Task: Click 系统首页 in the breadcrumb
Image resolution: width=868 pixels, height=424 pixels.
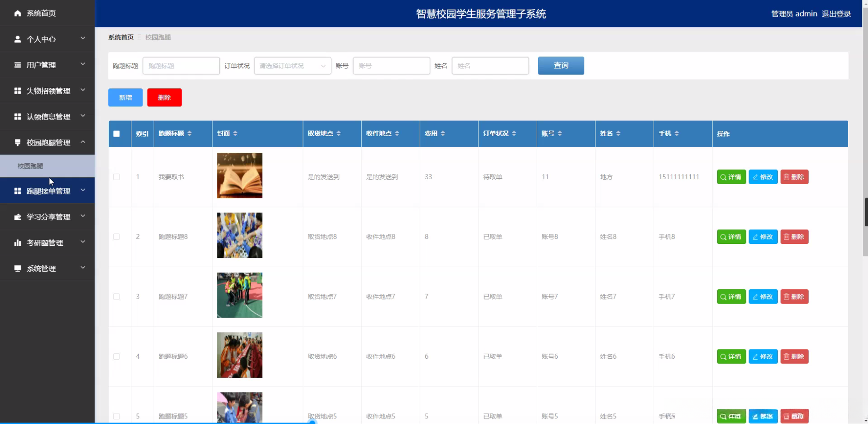Action: click(x=121, y=37)
